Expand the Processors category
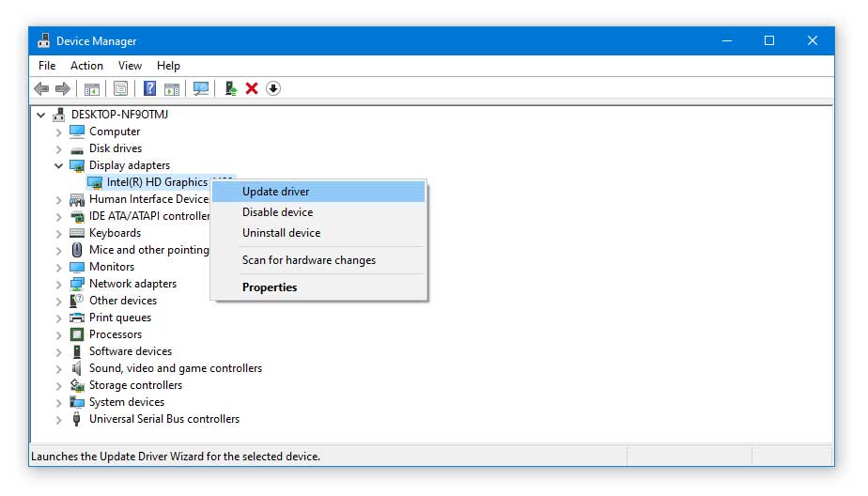 click(x=58, y=335)
